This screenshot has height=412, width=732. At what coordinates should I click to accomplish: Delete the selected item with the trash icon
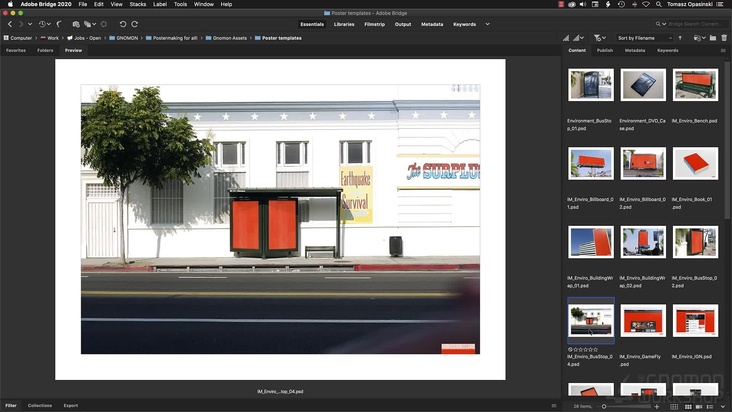[x=724, y=38]
